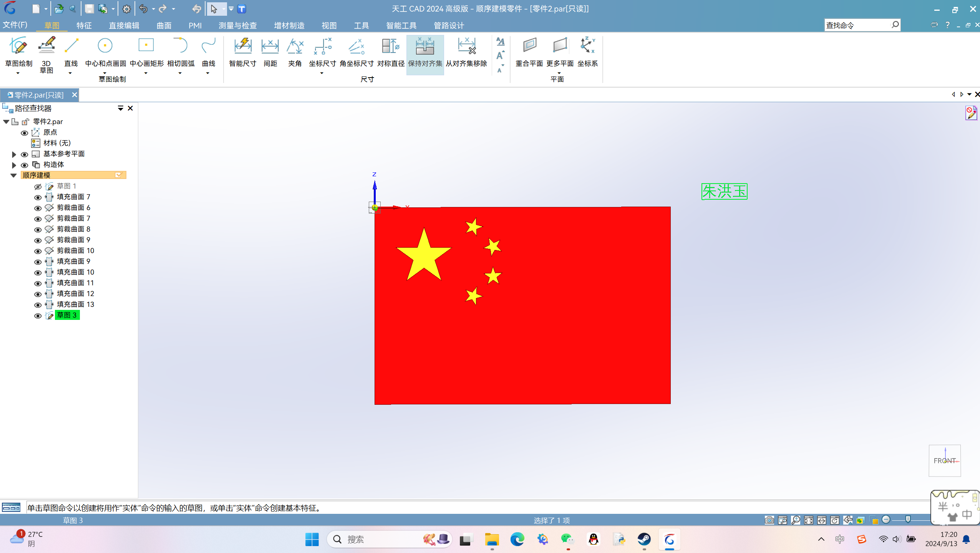
Task: Open File Explorer from taskbar
Action: [x=492, y=540]
